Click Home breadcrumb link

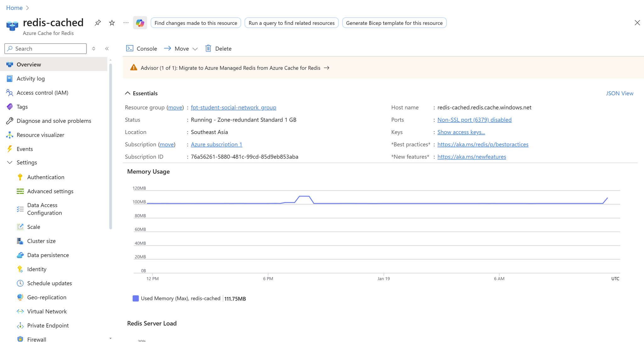point(14,8)
